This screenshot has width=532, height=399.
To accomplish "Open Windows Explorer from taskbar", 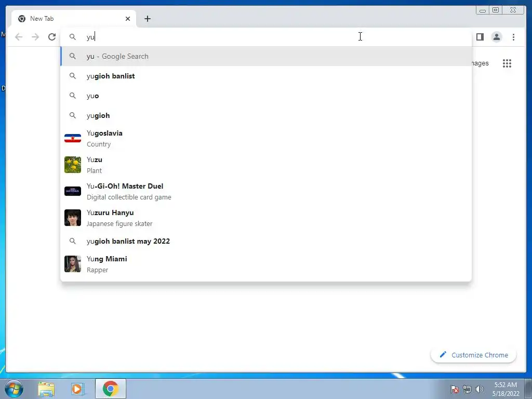I will pos(46,389).
